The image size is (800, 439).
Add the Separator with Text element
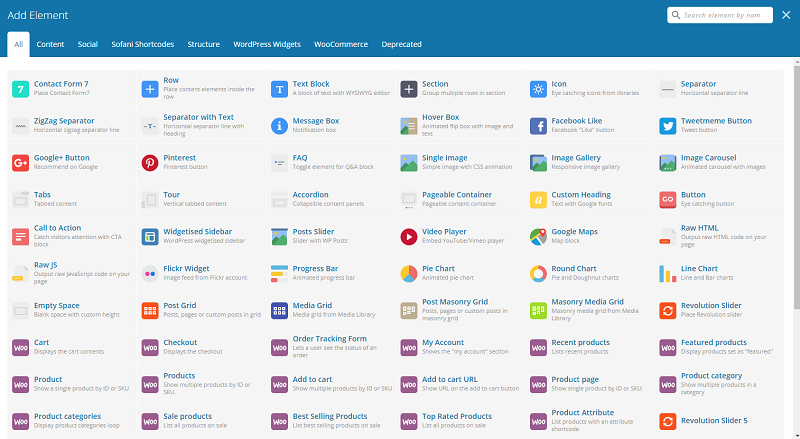point(202,126)
